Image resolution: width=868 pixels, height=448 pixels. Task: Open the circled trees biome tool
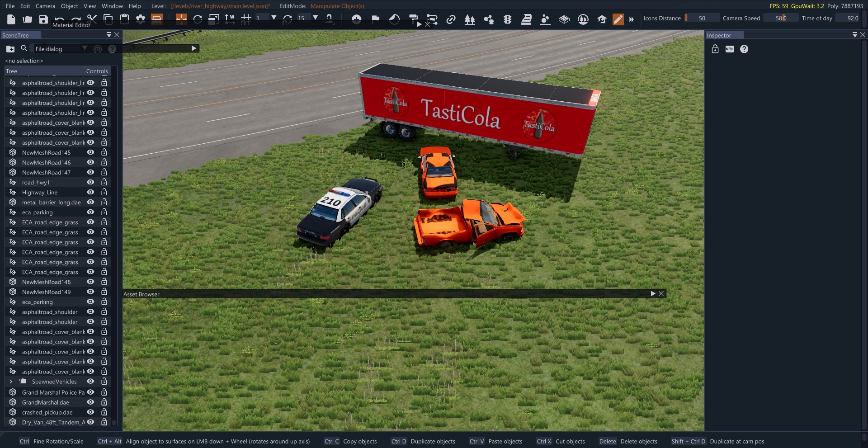[x=583, y=19]
